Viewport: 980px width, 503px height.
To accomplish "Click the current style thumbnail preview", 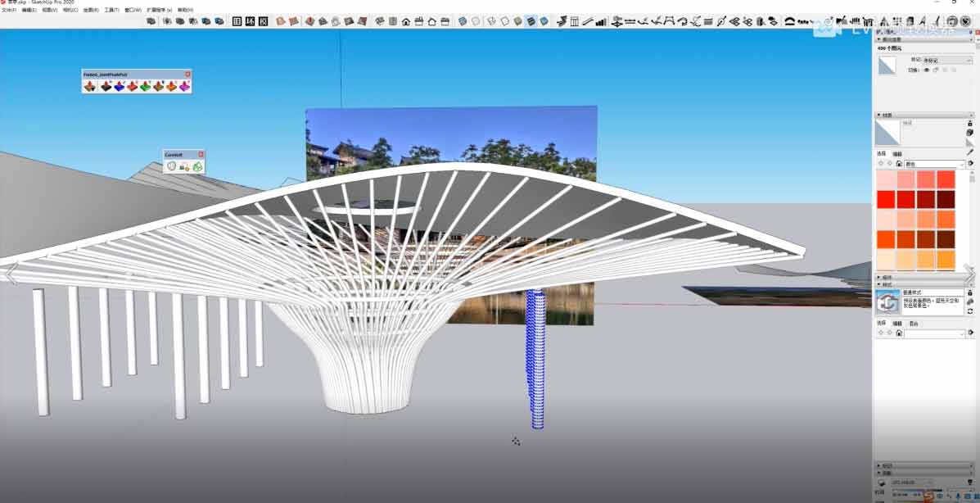I will tap(887, 303).
